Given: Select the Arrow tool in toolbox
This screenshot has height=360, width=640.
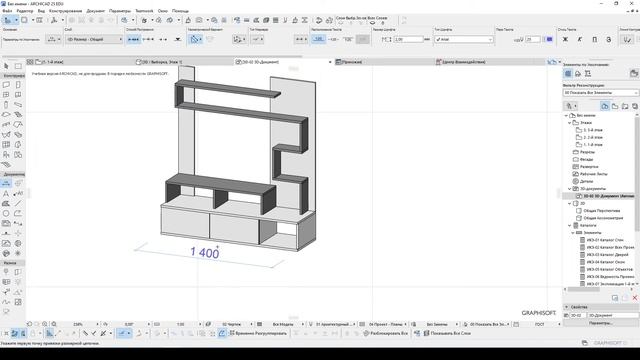Looking at the screenshot, I should (x=6, y=66).
